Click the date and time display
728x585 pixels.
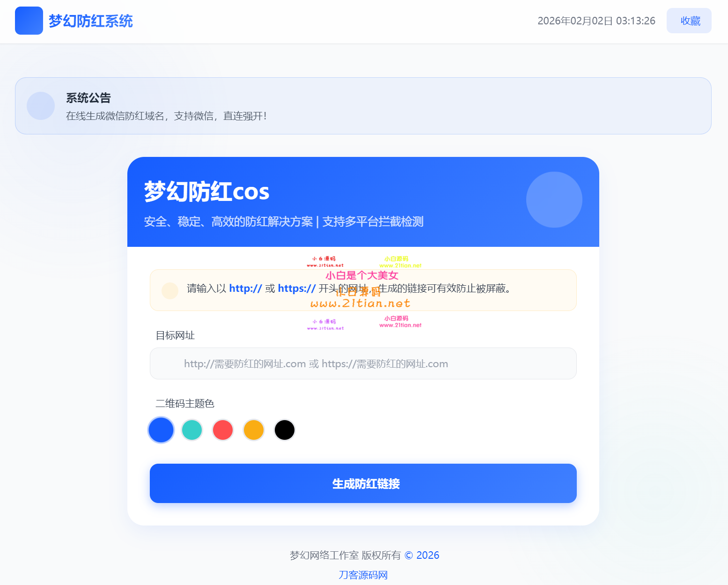coord(596,21)
